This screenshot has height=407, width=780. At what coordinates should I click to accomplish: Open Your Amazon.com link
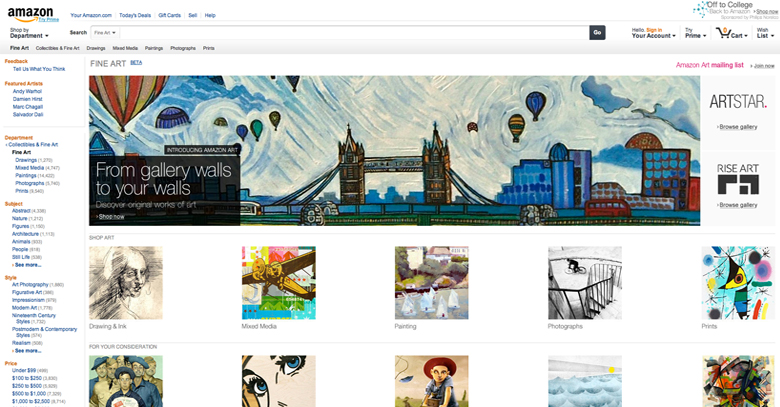click(91, 15)
